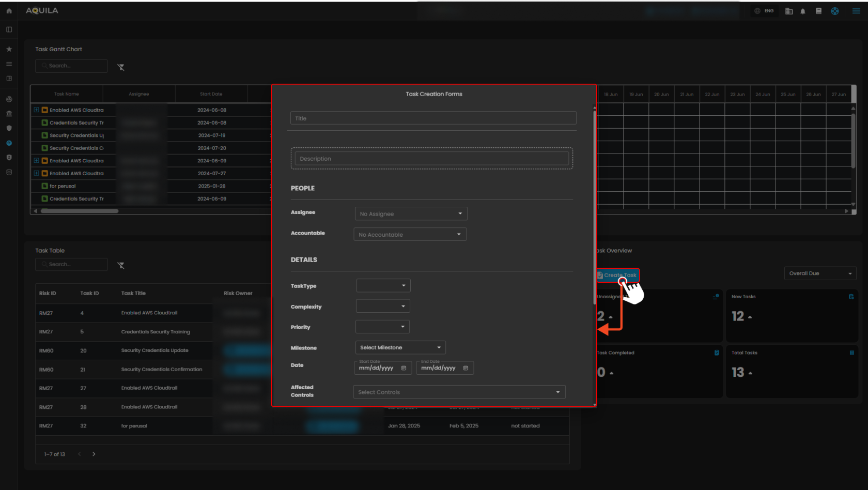Click the home icon in sidebar
Screen dimensions: 868x490
[x=9, y=11]
